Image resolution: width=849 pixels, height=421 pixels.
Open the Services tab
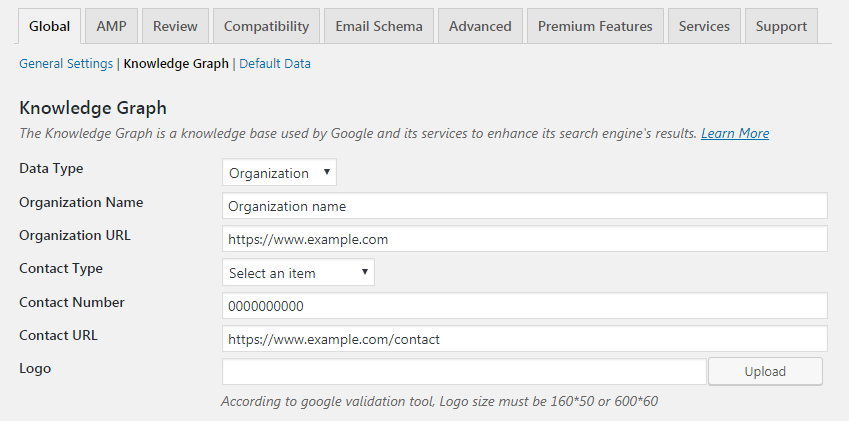704,26
